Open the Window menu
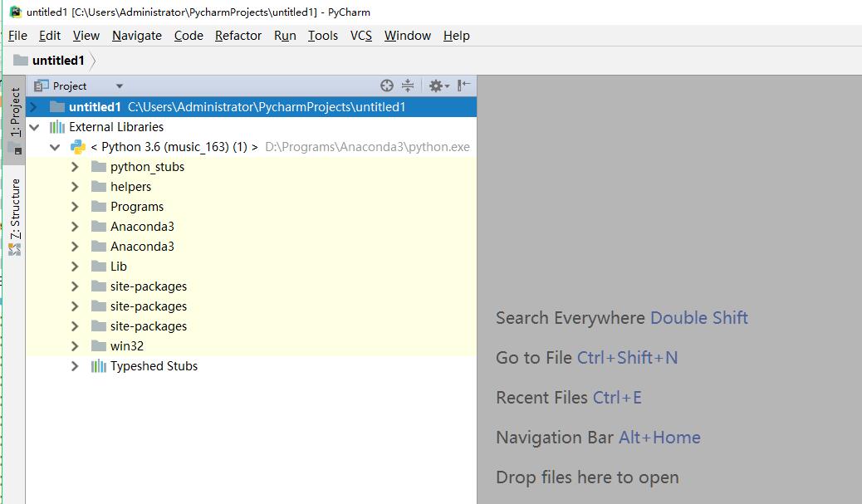This screenshot has width=862, height=504. (x=408, y=36)
